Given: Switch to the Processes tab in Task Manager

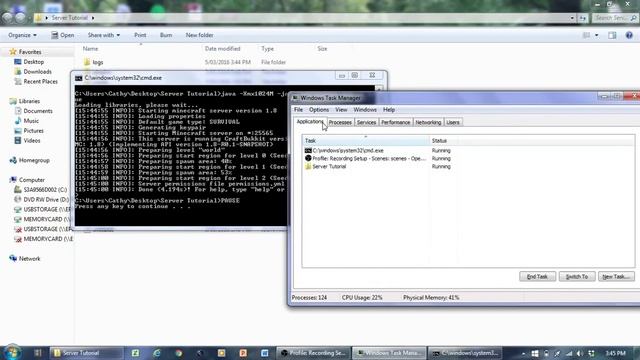Looking at the screenshot, I should point(340,122).
